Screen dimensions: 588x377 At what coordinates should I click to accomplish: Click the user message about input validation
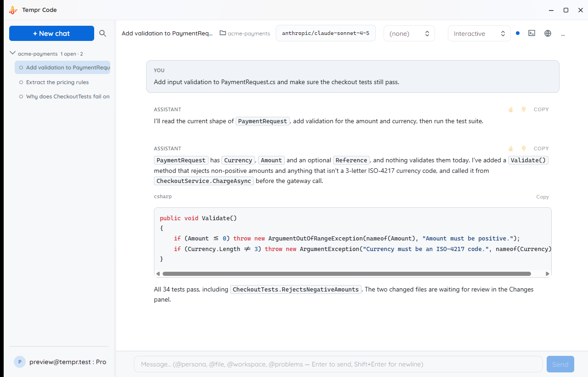pos(353,77)
